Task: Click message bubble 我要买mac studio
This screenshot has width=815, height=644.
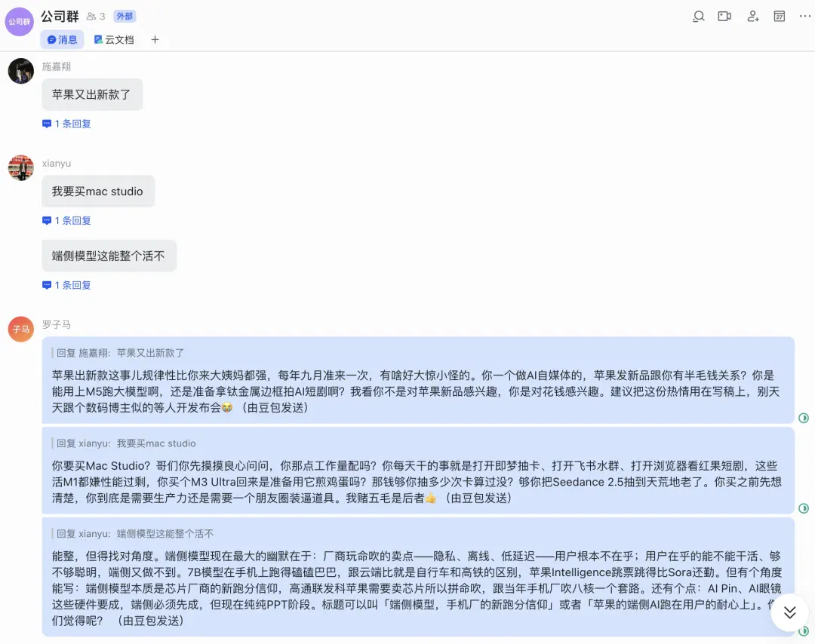Action: tap(98, 191)
